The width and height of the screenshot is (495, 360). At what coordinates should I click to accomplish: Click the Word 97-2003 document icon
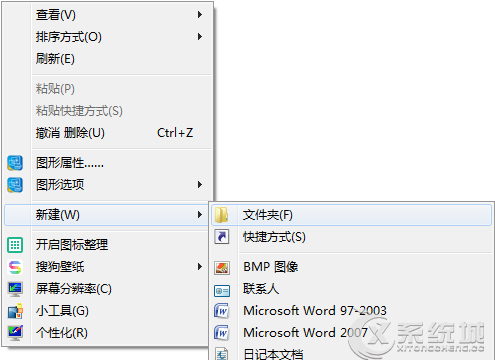tap(222, 311)
